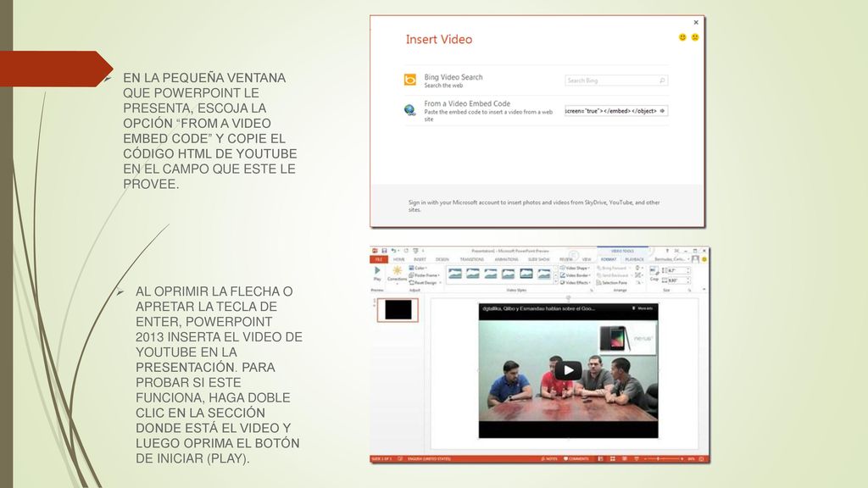
Task: Choose the second video style thumbnail
Action: click(x=473, y=274)
